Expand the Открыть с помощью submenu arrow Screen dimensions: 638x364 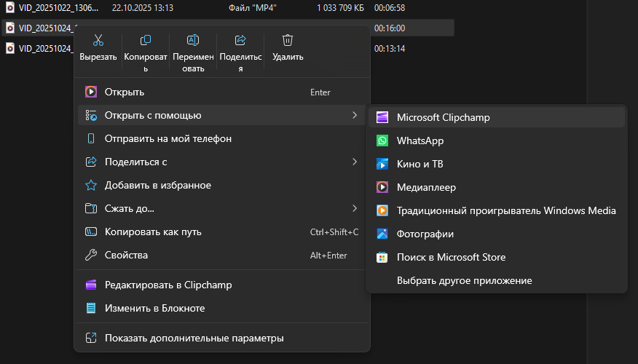point(355,115)
